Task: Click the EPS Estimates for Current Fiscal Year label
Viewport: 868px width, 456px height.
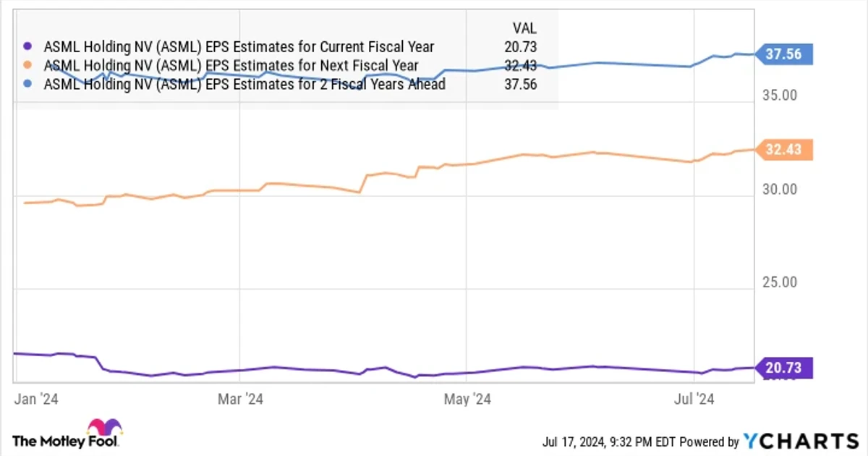Action: 239,47
